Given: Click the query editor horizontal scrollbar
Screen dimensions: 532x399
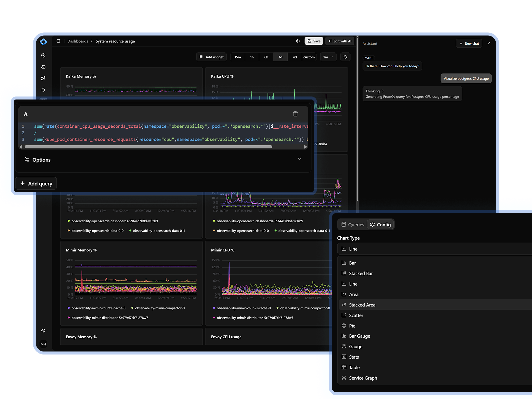Looking at the screenshot, I should click(146, 147).
